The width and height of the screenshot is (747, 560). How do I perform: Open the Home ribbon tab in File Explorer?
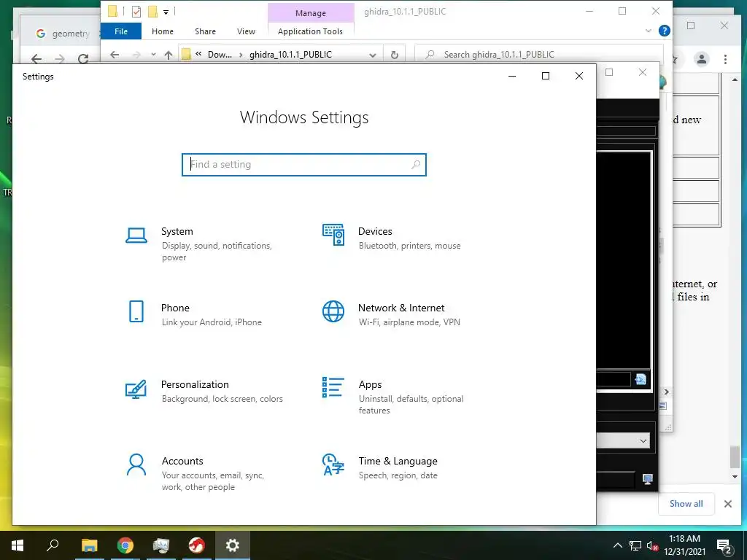tap(163, 31)
